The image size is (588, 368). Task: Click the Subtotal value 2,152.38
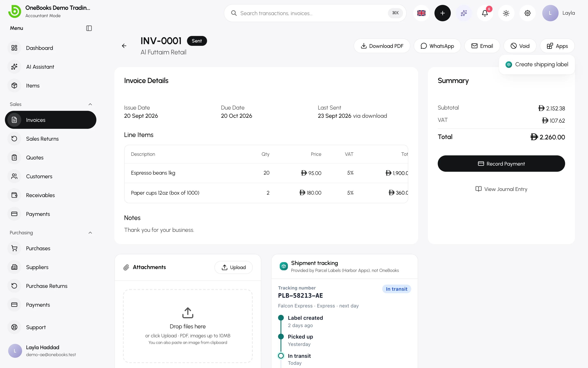[x=551, y=108]
